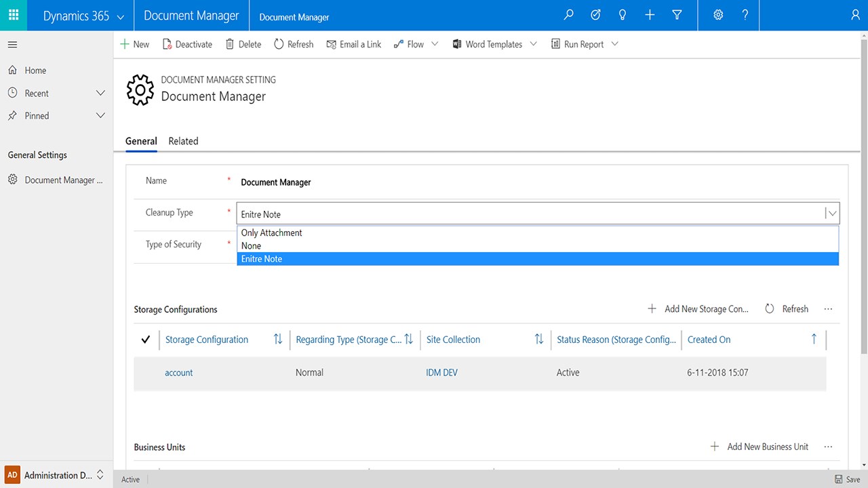
Task: Expand the Recent section chevron
Action: tap(100, 93)
